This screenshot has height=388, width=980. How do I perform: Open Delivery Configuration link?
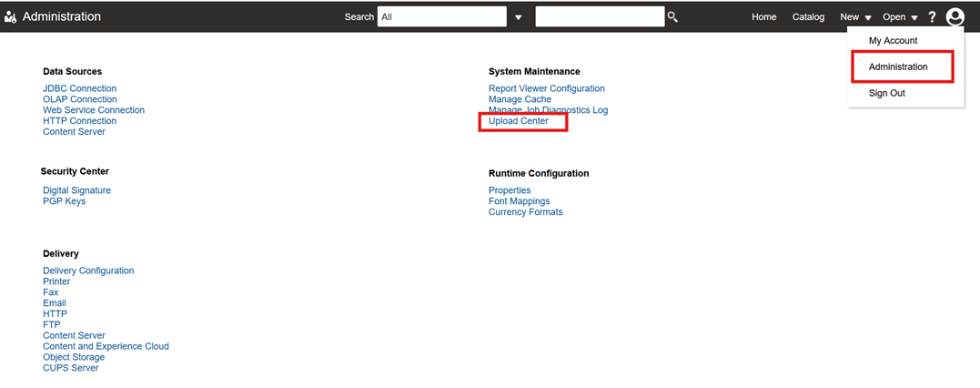point(88,271)
